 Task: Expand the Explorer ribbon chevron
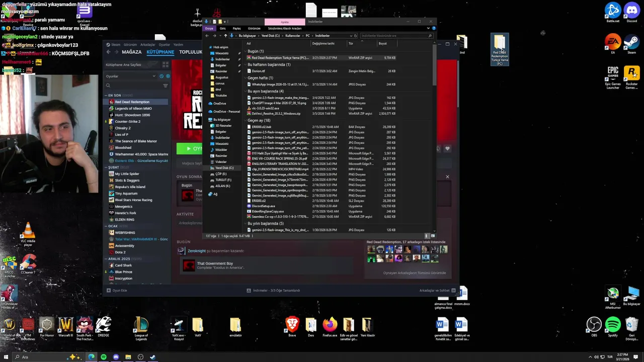point(429,28)
